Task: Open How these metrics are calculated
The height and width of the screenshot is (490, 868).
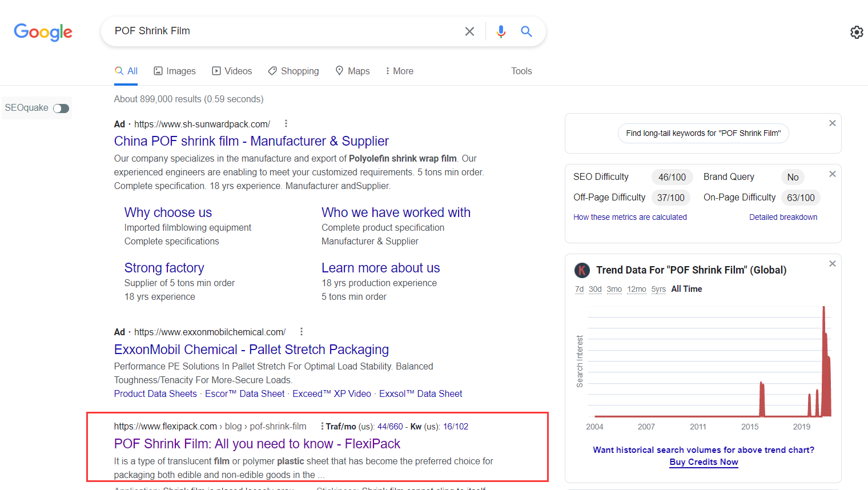Action: [630, 217]
